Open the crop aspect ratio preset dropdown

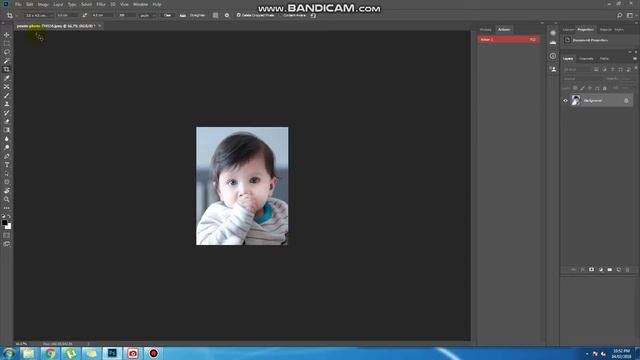point(38,16)
